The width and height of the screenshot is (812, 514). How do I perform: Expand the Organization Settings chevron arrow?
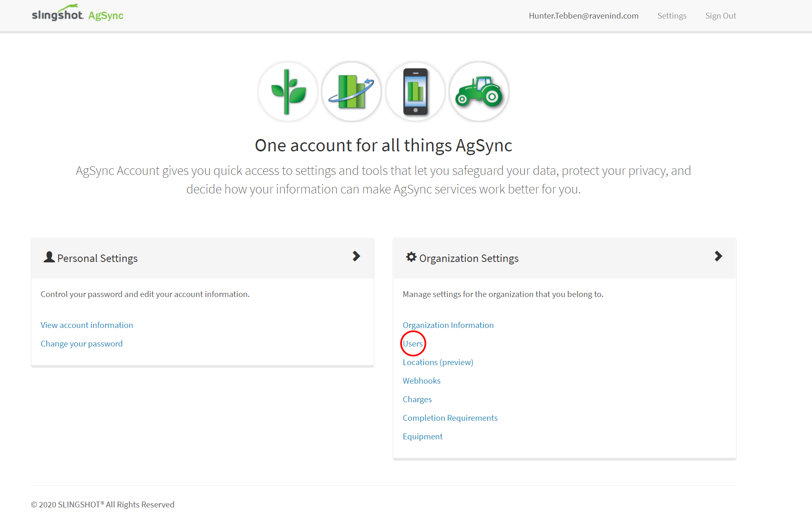point(718,256)
